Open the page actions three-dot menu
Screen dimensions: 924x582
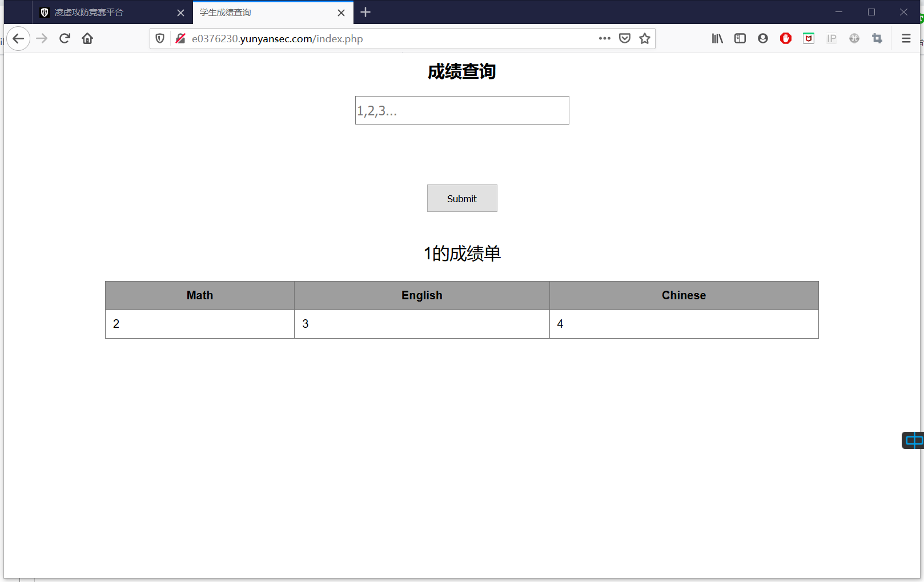point(605,38)
